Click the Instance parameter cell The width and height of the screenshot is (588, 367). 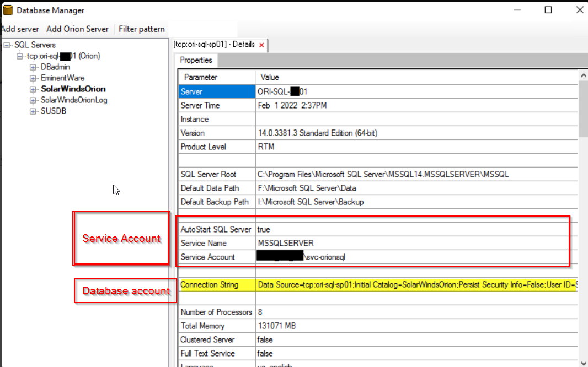pos(217,120)
